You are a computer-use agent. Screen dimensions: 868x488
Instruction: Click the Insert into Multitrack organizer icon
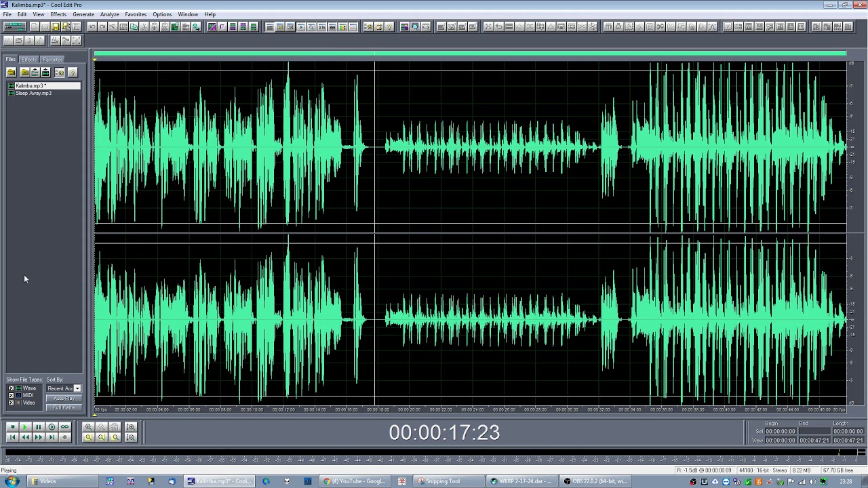35,72
